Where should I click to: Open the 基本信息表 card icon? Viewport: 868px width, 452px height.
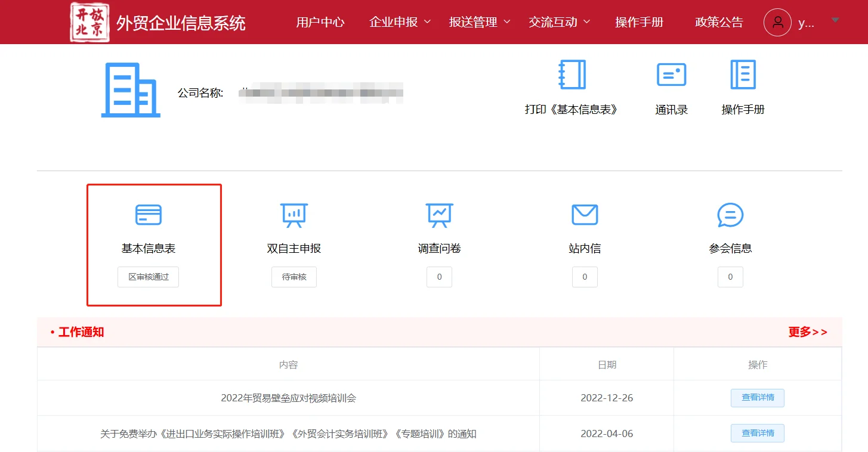(x=147, y=214)
